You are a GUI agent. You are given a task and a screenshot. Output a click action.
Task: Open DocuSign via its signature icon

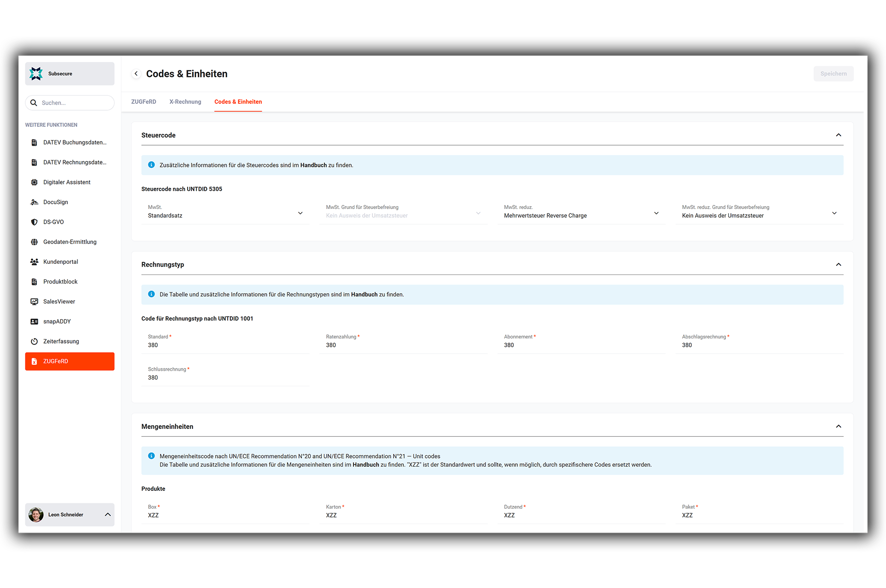34,202
